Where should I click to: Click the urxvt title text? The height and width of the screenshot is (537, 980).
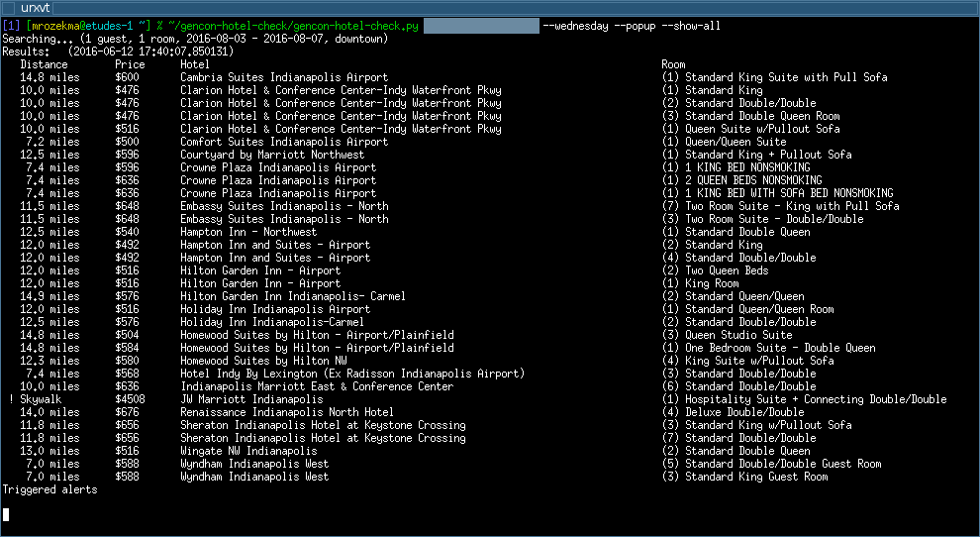(35, 8)
